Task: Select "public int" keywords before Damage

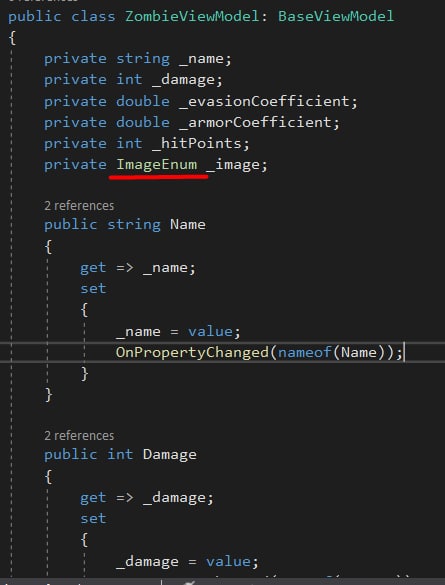Action: click(89, 454)
